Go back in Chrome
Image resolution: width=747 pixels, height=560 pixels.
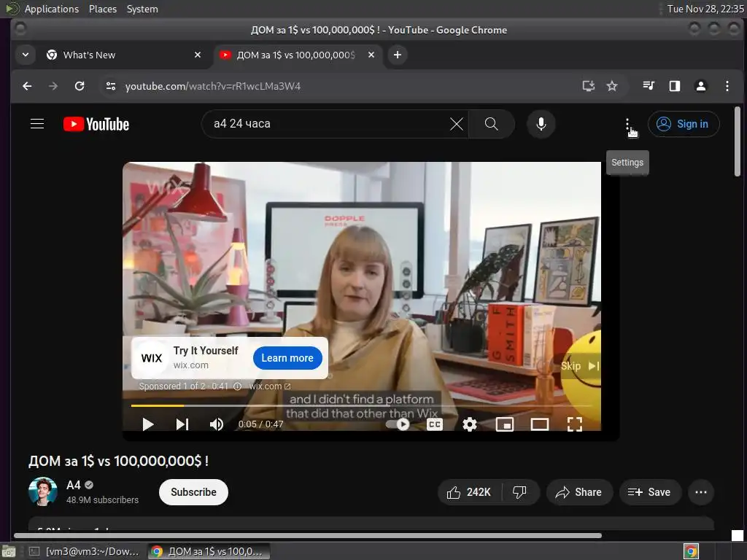pyautogui.click(x=27, y=86)
